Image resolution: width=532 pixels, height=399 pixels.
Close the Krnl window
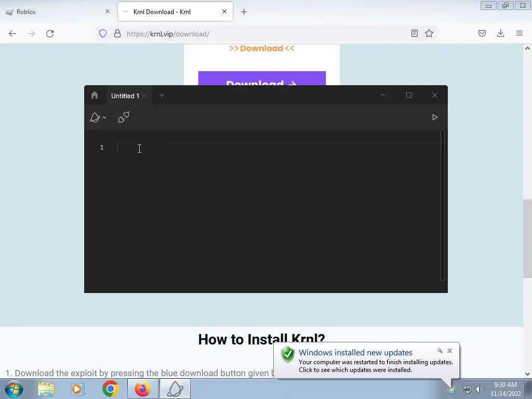(435, 96)
